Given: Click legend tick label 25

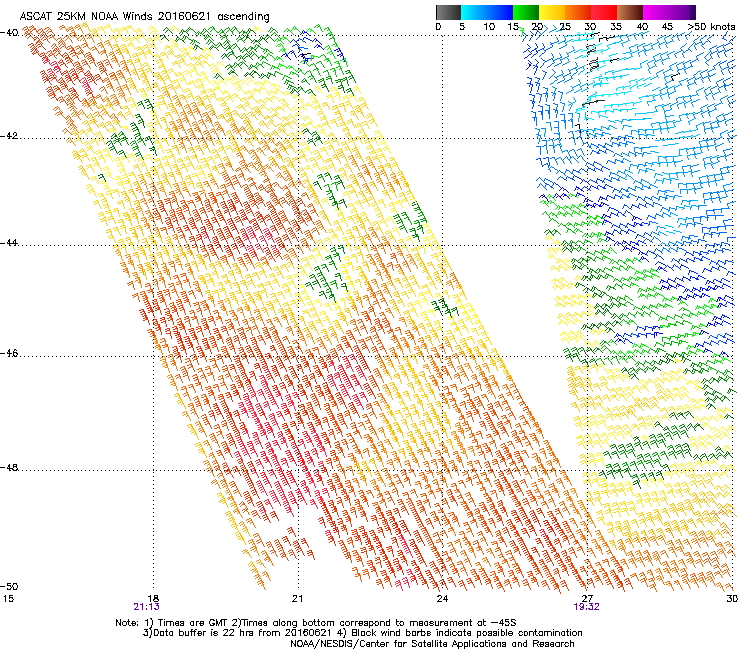Looking at the screenshot, I should [x=565, y=27].
